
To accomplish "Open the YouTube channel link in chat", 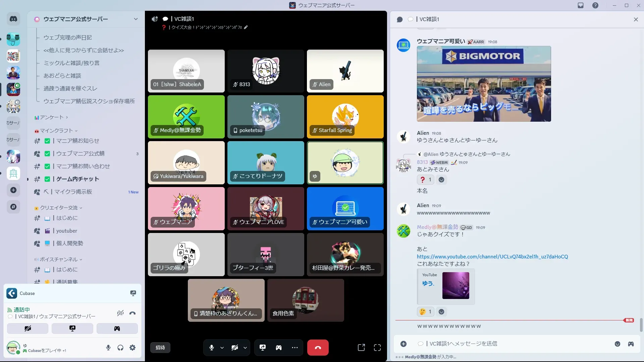I will click(492, 256).
